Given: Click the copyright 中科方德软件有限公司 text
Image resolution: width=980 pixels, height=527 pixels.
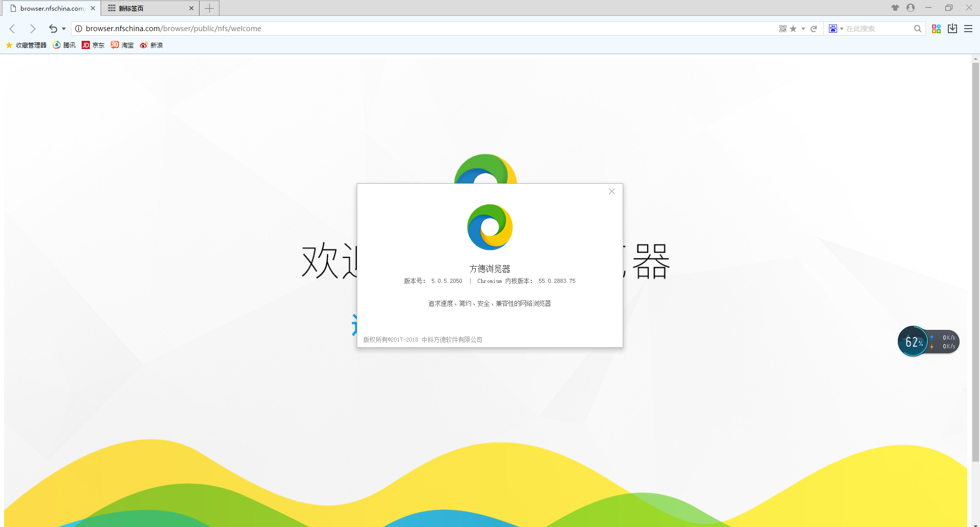Looking at the screenshot, I should pyautogui.click(x=452, y=340).
